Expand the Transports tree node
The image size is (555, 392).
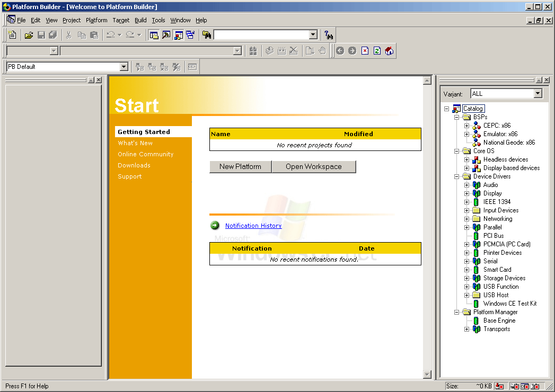pyautogui.click(x=466, y=329)
